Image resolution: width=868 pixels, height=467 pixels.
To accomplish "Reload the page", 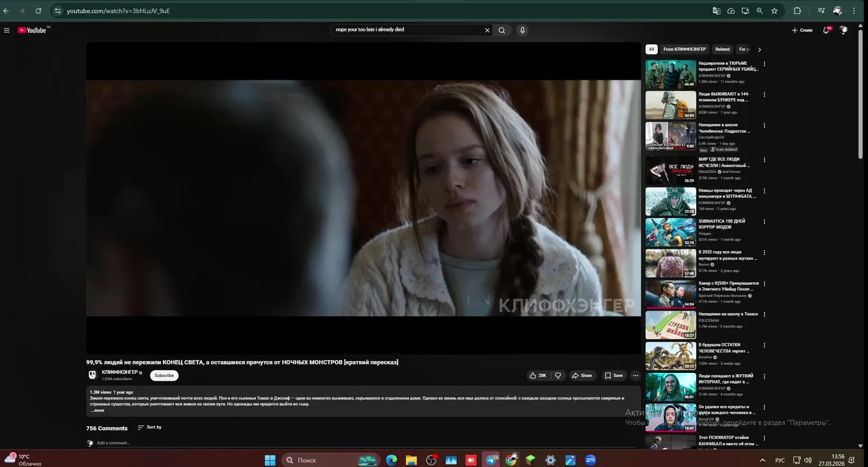I will tap(38, 11).
